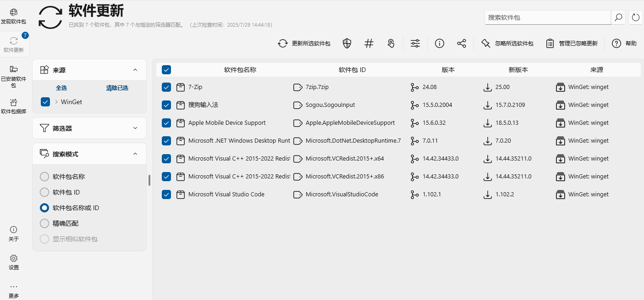The width and height of the screenshot is (644, 300).
Task: Uncheck the WinGet source checkbox
Action: [x=45, y=102]
